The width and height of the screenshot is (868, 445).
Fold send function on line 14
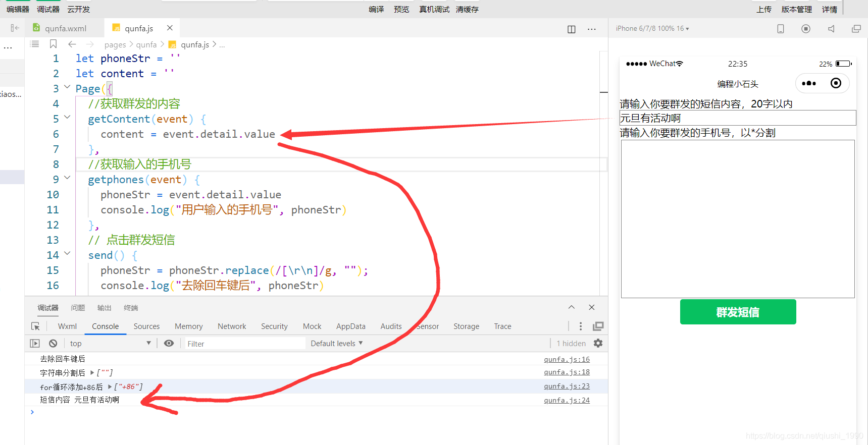point(67,254)
